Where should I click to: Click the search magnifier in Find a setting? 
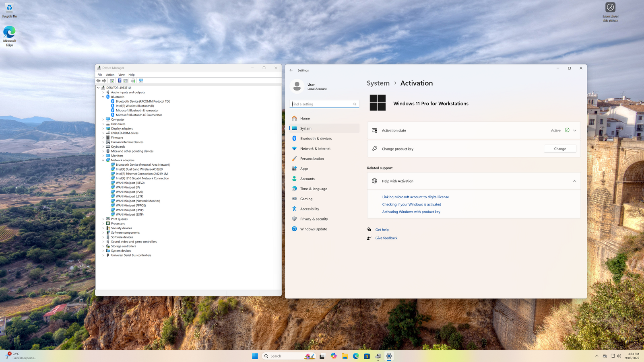(355, 104)
